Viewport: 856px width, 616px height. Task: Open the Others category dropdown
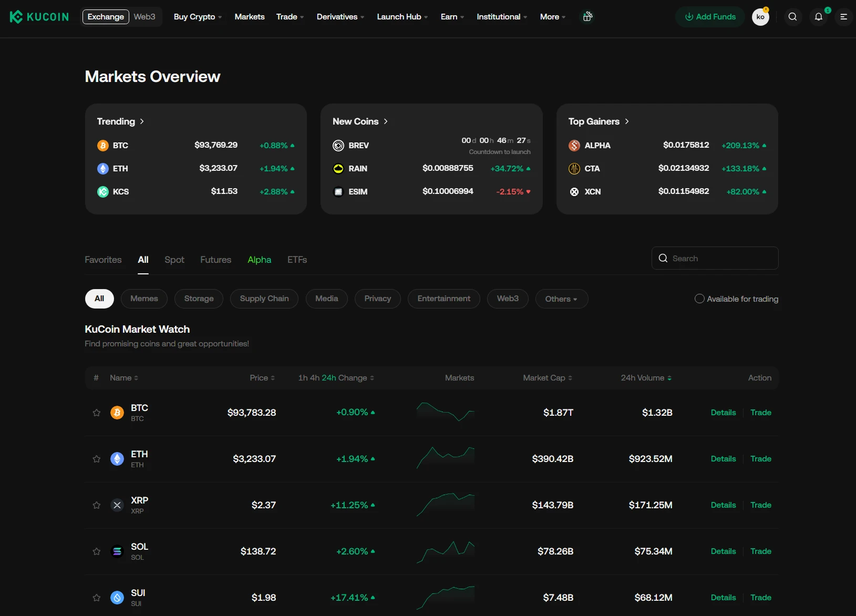point(562,299)
